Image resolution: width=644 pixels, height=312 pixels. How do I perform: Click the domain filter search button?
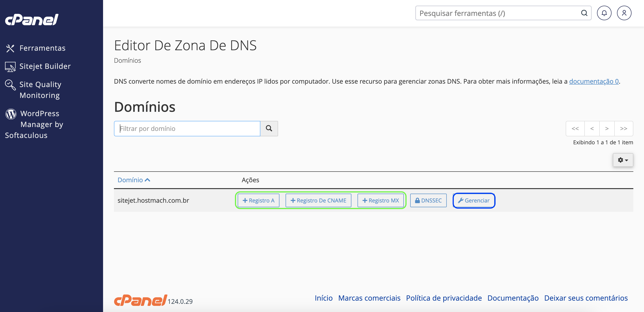pyautogui.click(x=269, y=129)
